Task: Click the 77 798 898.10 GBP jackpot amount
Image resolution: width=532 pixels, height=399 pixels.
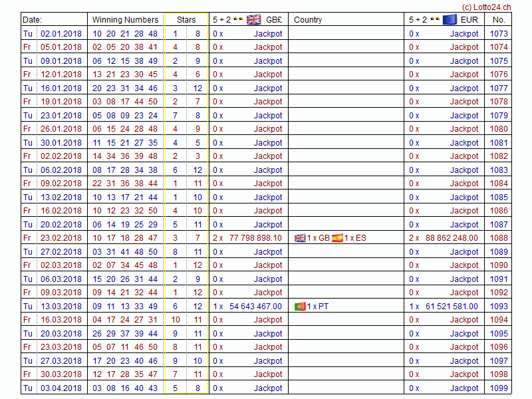Action: pyautogui.click(x=255, y=238)
